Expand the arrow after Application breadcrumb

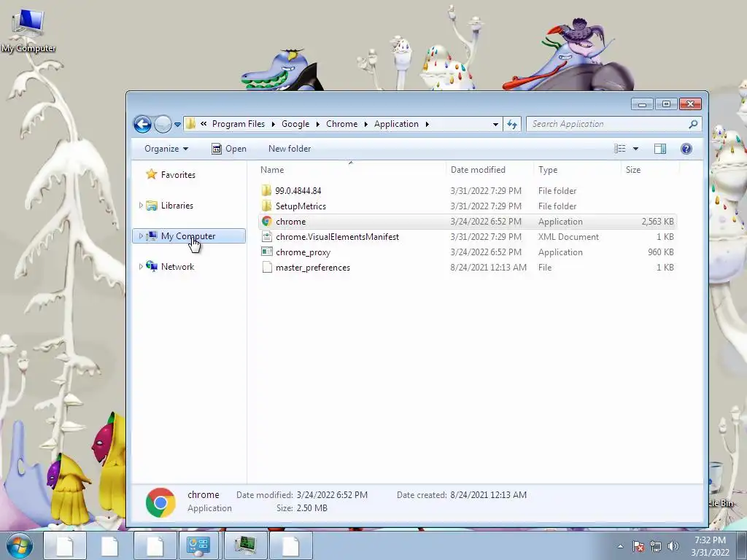(427, 124)
